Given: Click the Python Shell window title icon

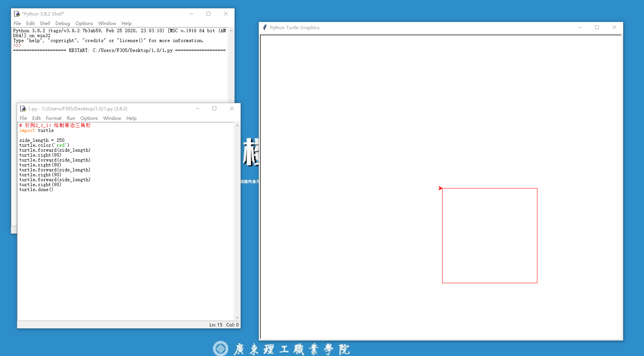Looking at the screenshot, I should tap(17, 14).
